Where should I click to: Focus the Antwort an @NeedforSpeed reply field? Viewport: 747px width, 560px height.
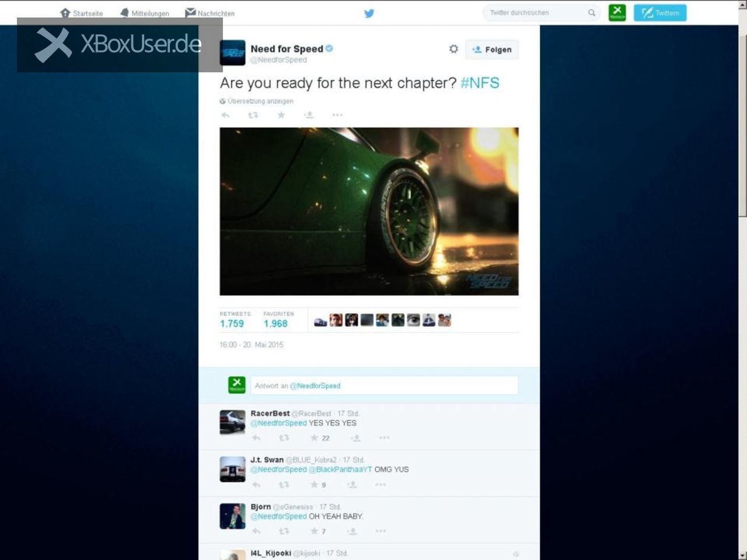(384, 386)
